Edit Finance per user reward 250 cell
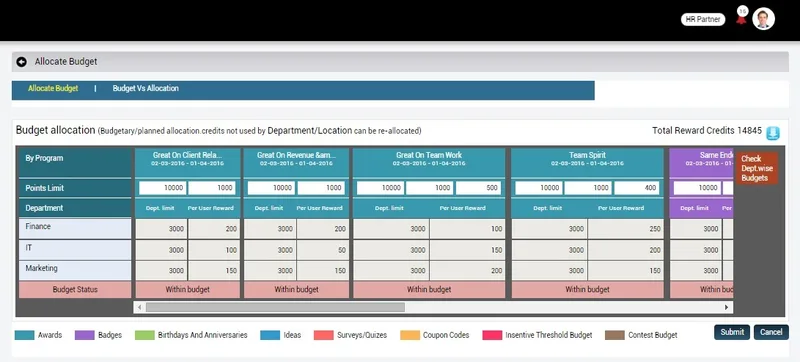 coord(625,229)
